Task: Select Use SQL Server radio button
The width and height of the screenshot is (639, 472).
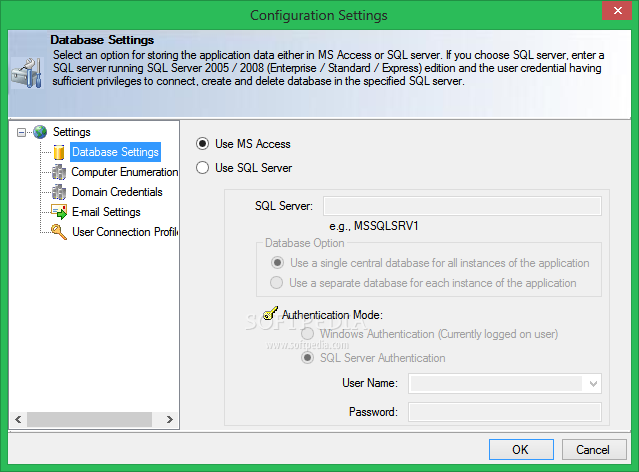Action: point(203,168)
